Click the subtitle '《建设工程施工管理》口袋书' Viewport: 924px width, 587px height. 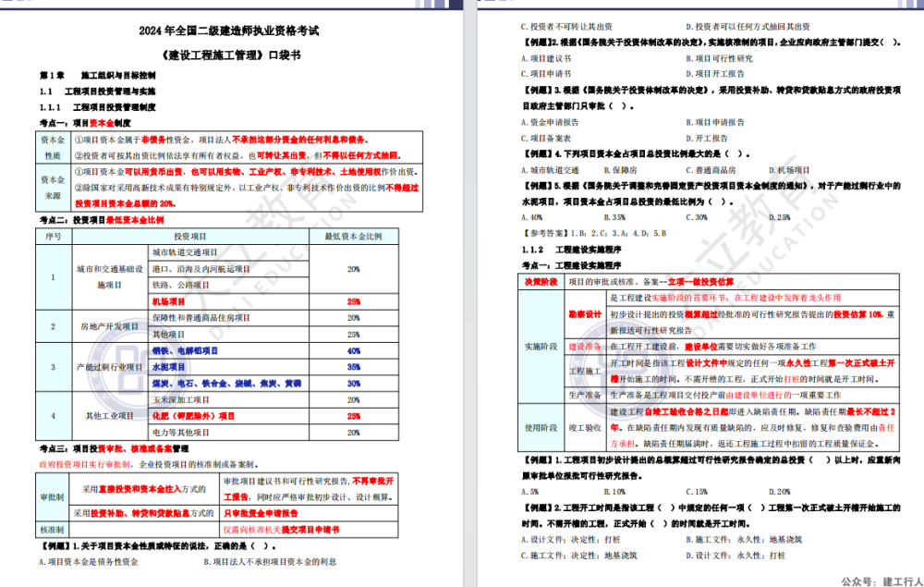click(230, 55)
